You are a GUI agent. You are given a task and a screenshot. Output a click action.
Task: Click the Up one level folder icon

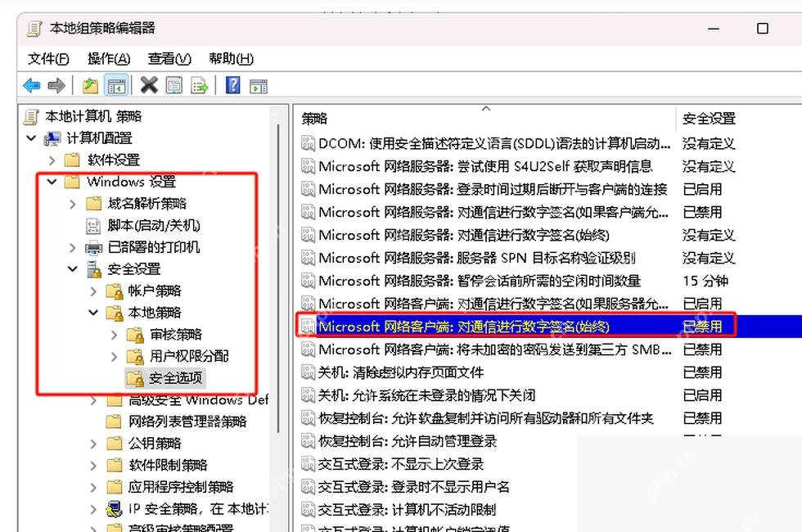[x=91, y=85]
